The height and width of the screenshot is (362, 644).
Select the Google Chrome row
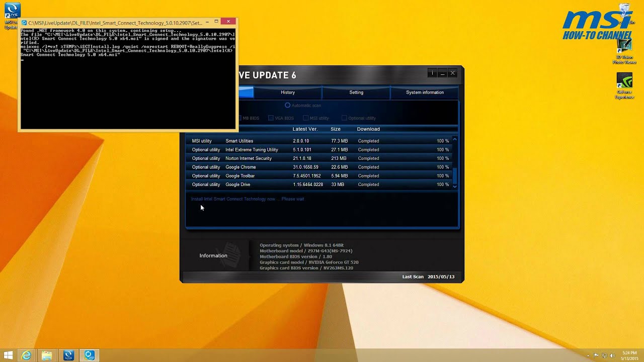(320, 167)
